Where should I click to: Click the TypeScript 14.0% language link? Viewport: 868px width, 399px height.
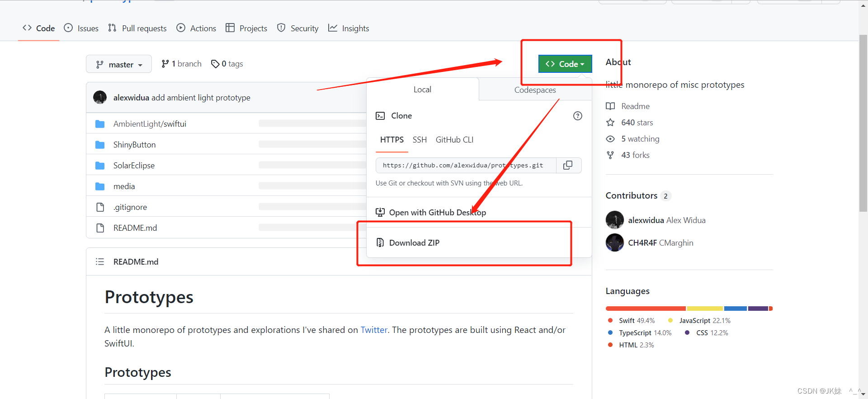tap(640, 332)
